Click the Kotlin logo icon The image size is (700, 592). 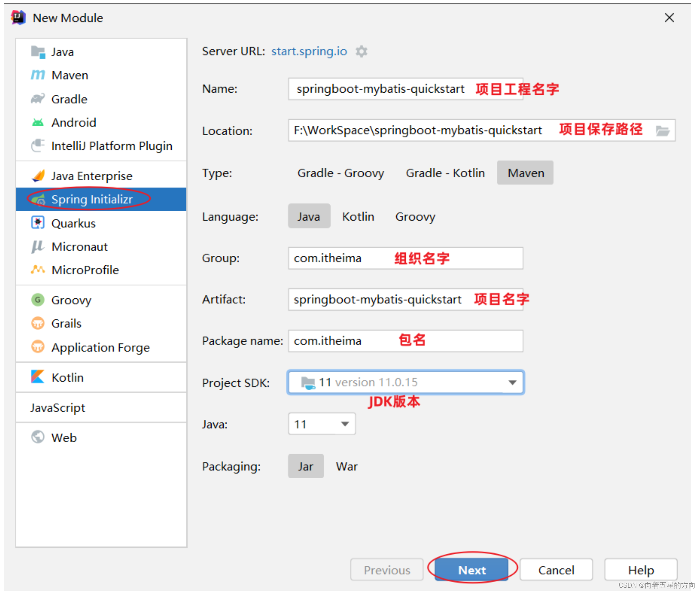38,377
